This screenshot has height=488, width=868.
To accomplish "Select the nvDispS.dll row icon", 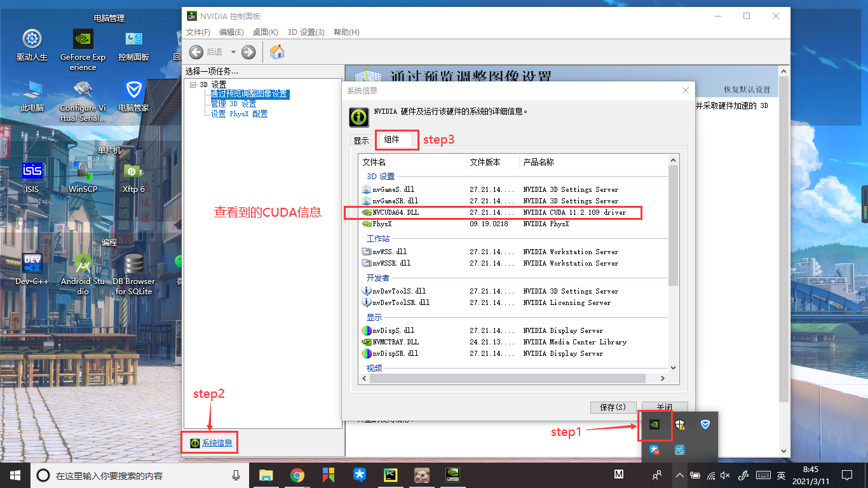I will (x=367, y=330).
